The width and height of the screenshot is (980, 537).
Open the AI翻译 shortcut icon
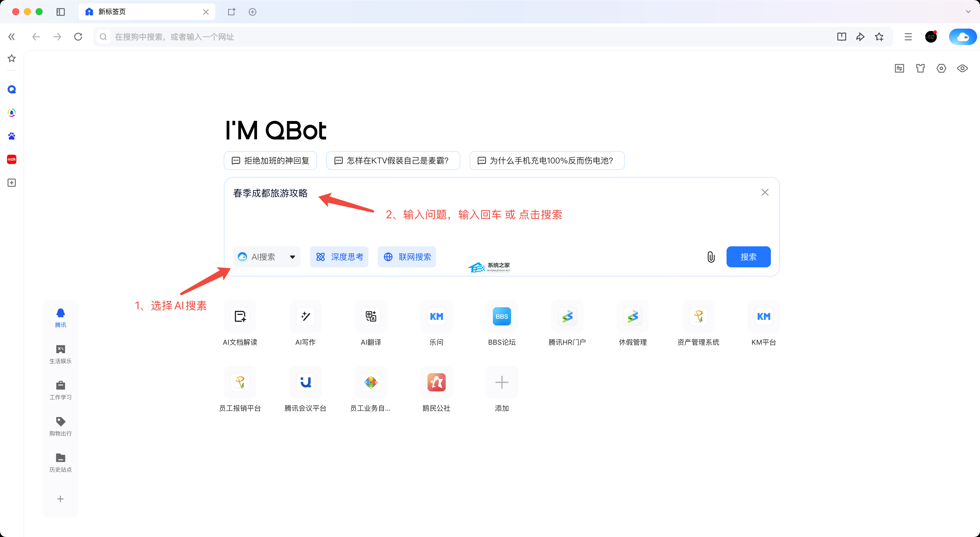tap(371, 316)
